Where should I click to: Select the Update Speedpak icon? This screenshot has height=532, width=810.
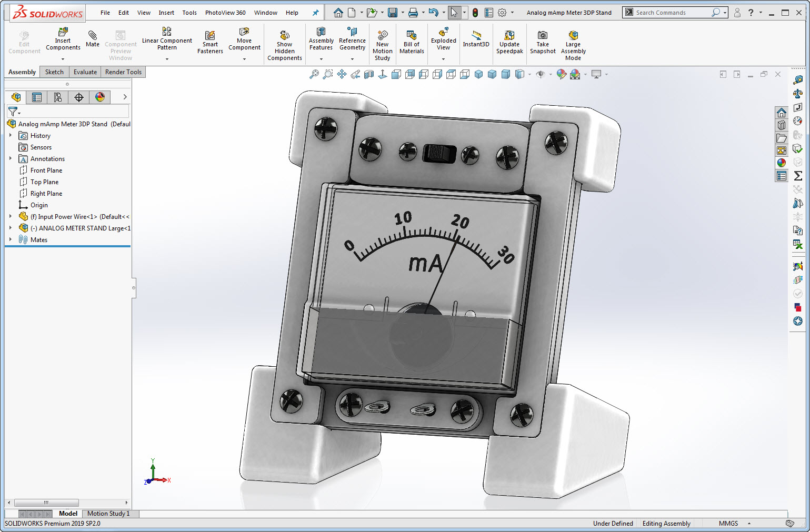(509, 35)
